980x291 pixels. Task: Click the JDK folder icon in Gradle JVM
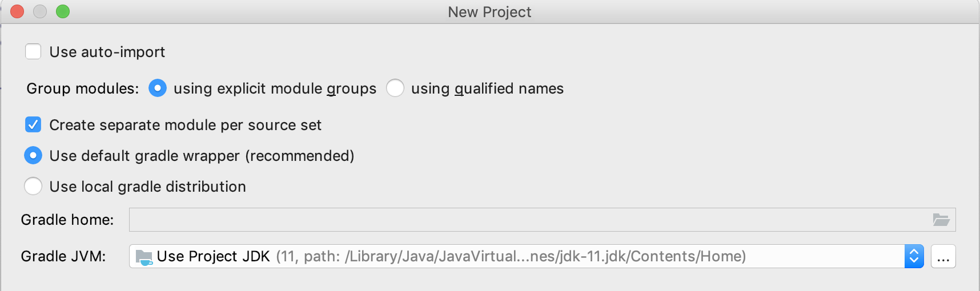tap(144, 257)
